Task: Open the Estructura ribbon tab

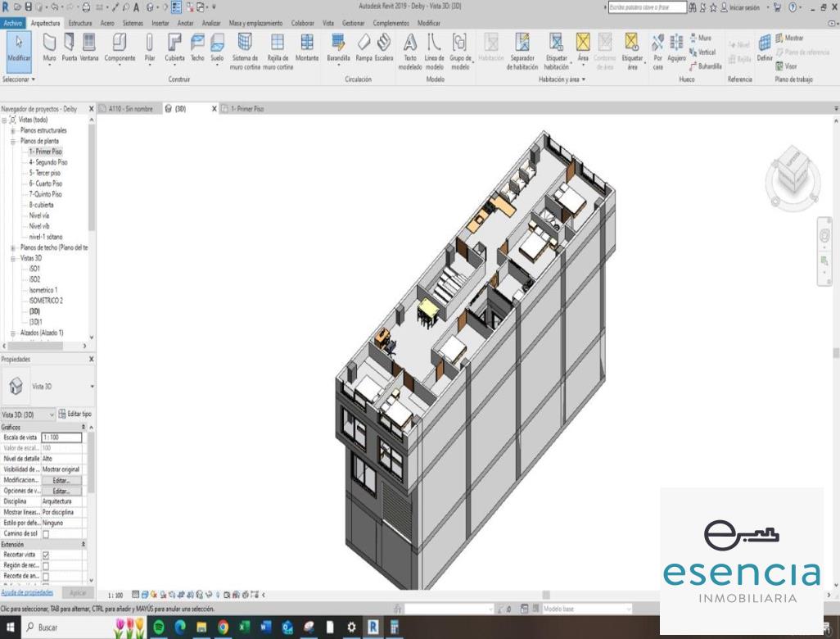Action: coord(79,24)
